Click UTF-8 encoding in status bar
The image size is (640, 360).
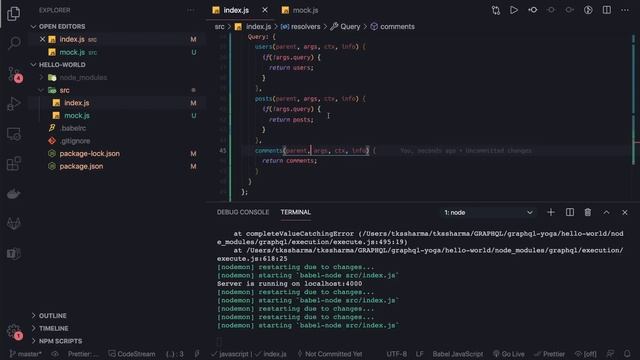point(396,354)
